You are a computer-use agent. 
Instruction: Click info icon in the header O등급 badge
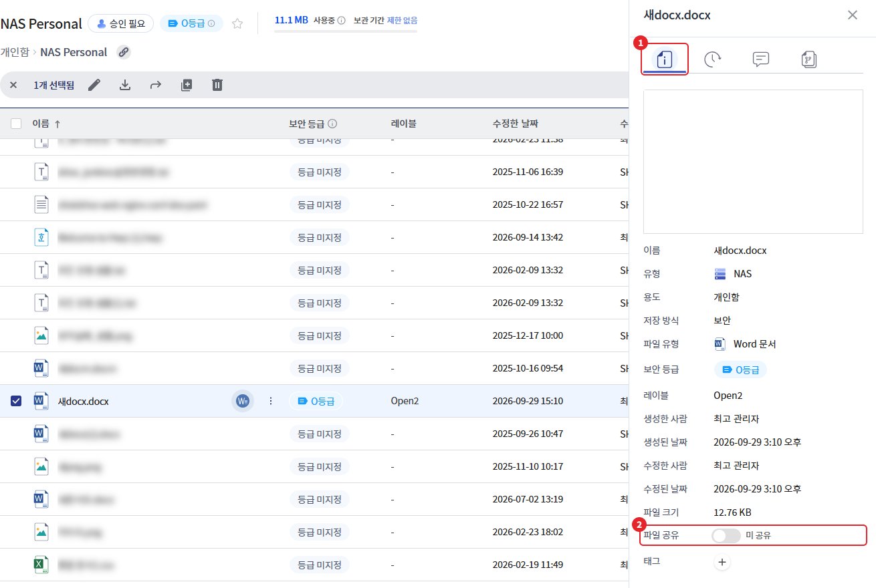pyautogui.click(x=211, y=23)
